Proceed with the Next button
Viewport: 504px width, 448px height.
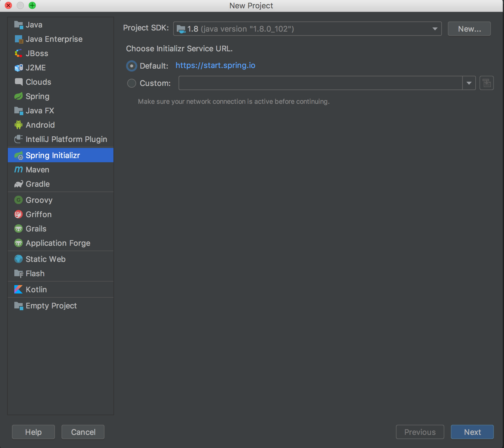tap(472, 432)
